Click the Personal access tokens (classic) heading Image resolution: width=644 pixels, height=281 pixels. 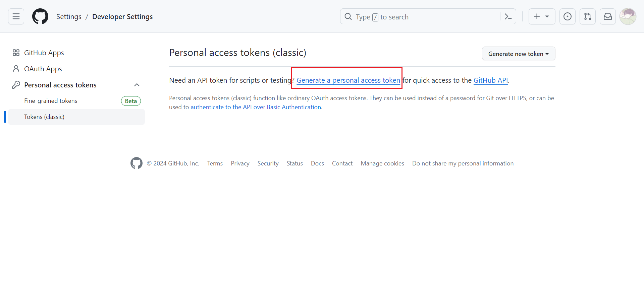pyautogui.click(x=238, y=53)
